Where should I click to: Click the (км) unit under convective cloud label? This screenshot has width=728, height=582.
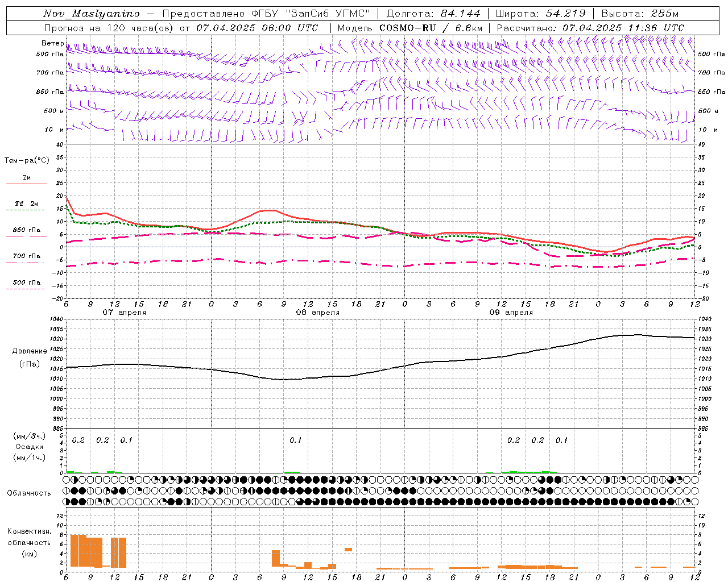30,554
